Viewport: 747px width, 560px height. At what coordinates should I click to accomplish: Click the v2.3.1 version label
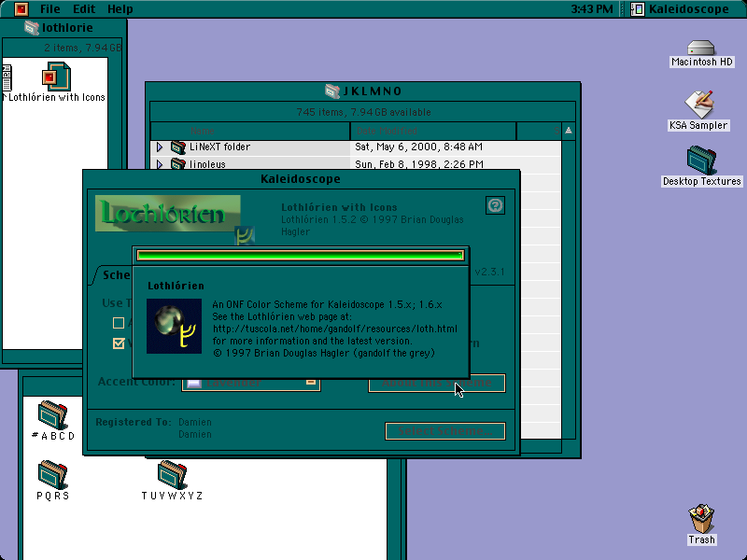tap(489, 272)
